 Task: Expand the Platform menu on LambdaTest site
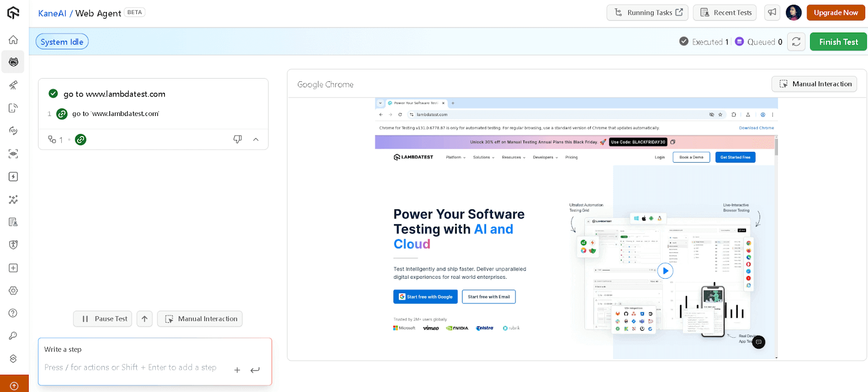[x=455, y=157]
